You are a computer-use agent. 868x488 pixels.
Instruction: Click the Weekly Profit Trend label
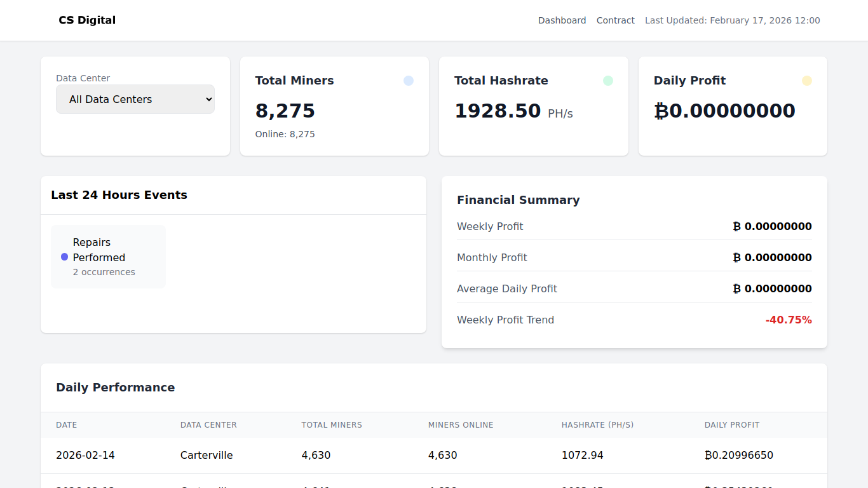point(505,320)
